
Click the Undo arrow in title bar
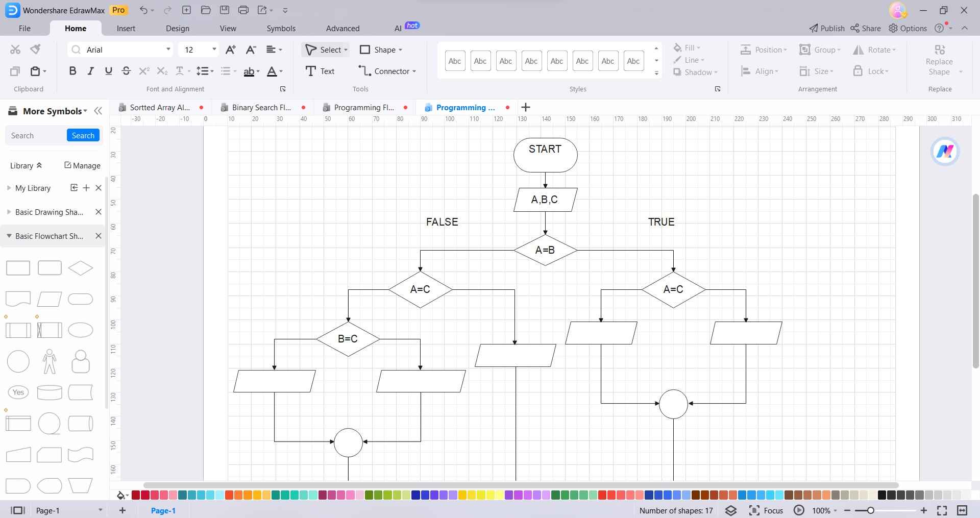[144, 10]
